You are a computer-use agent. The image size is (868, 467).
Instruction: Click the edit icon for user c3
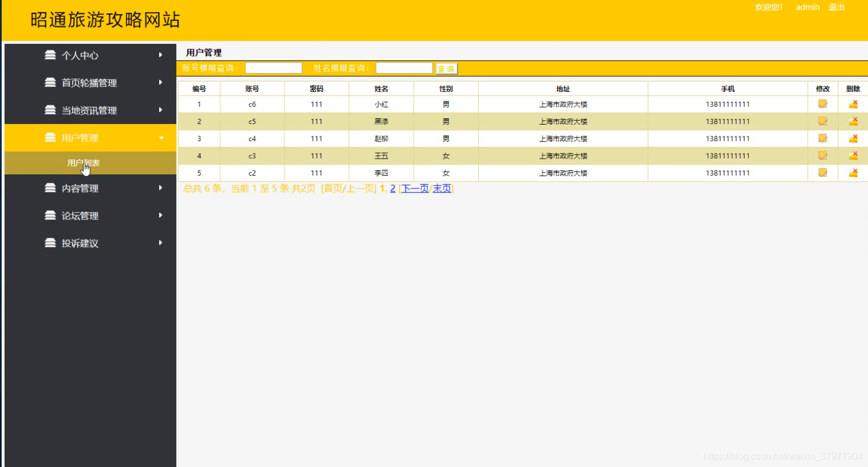click(x=822, y=156)
